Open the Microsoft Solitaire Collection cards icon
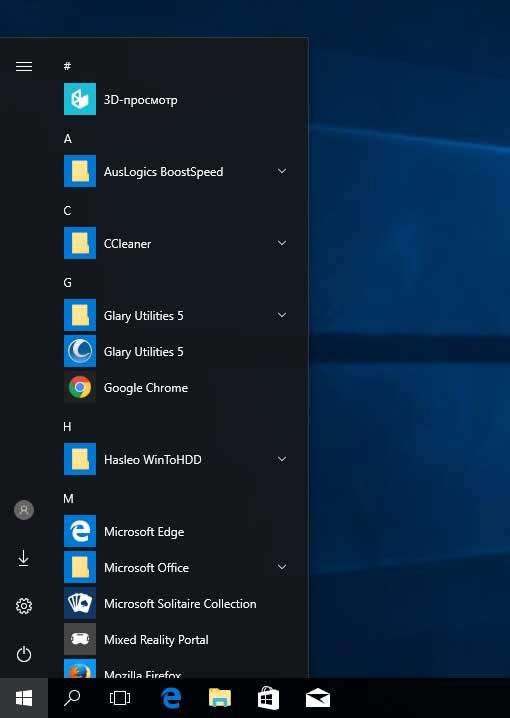This screenshot has width=510, height=718. (80, 603)
